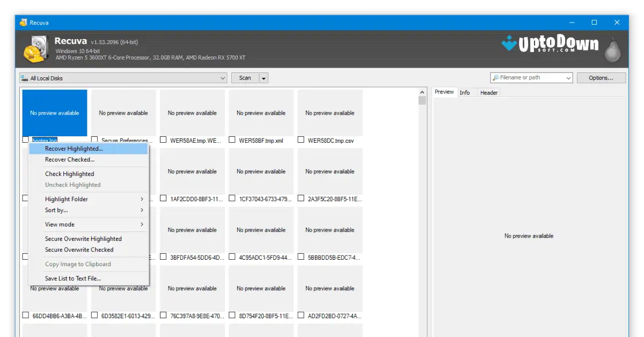Open the All Local Disks dropdown
Image resolution: width=644 pixels, height=337 pixels.
(223, 77)
